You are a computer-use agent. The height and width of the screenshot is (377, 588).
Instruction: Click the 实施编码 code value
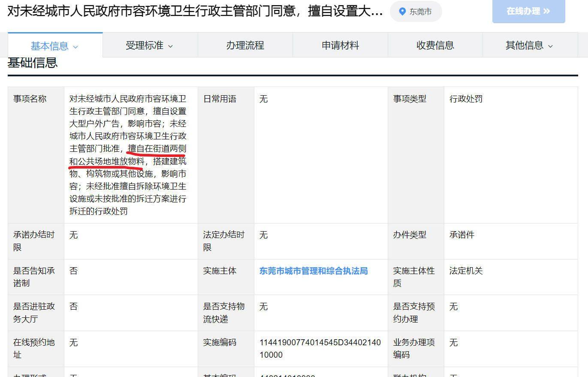click(320, 348)
